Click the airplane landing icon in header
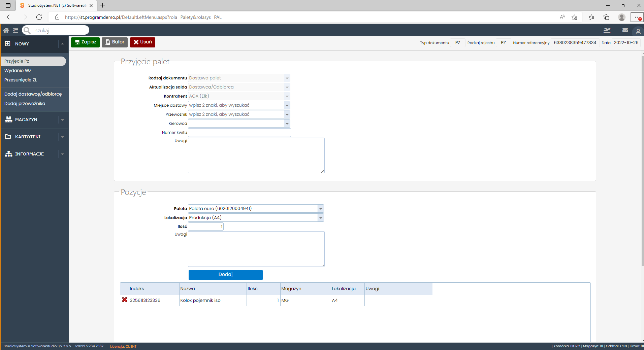 pos(607,30)
